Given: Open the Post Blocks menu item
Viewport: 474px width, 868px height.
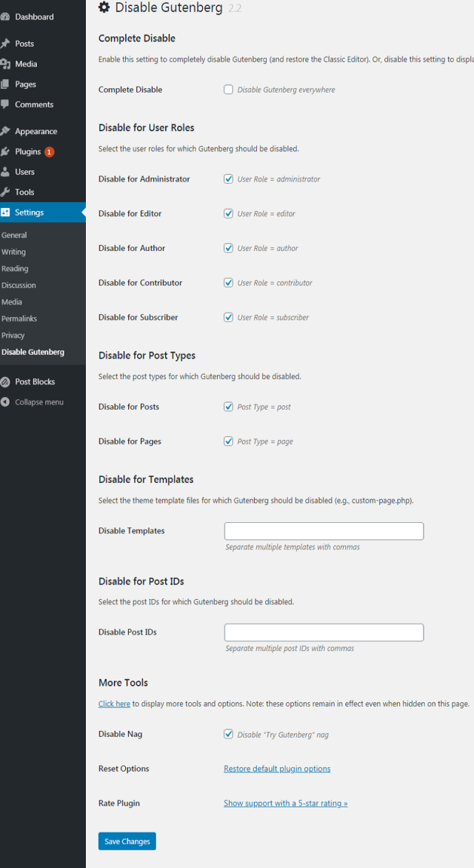Looking at the screenshot, I should pyautogui.click(x=43, y=382).
